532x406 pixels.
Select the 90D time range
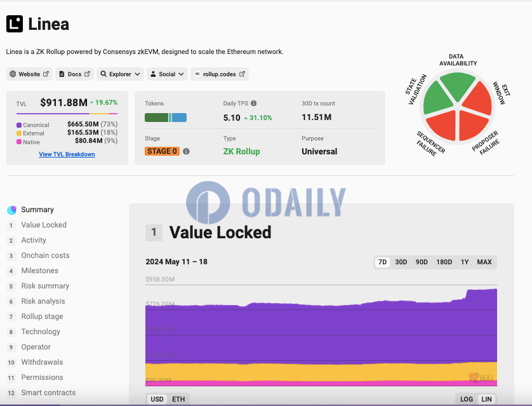(x=422, y=262)
